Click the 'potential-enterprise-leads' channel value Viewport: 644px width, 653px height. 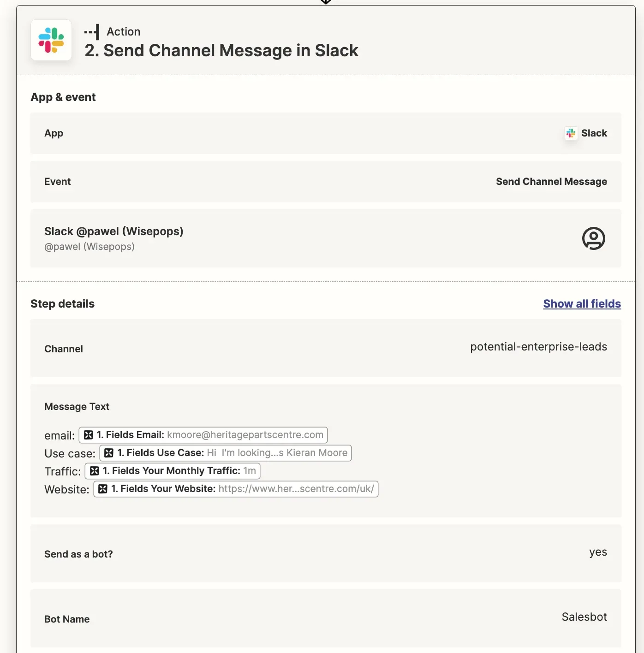[538, 347]
